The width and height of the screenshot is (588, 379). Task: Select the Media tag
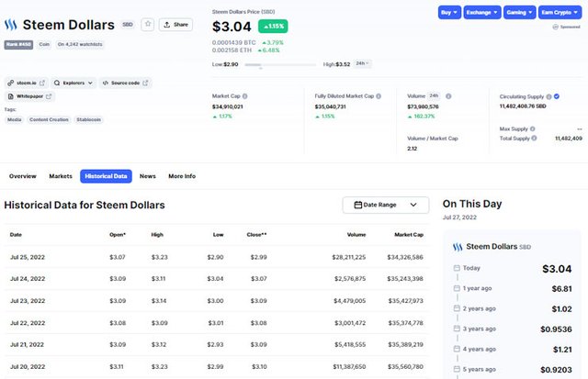point(15,119)
